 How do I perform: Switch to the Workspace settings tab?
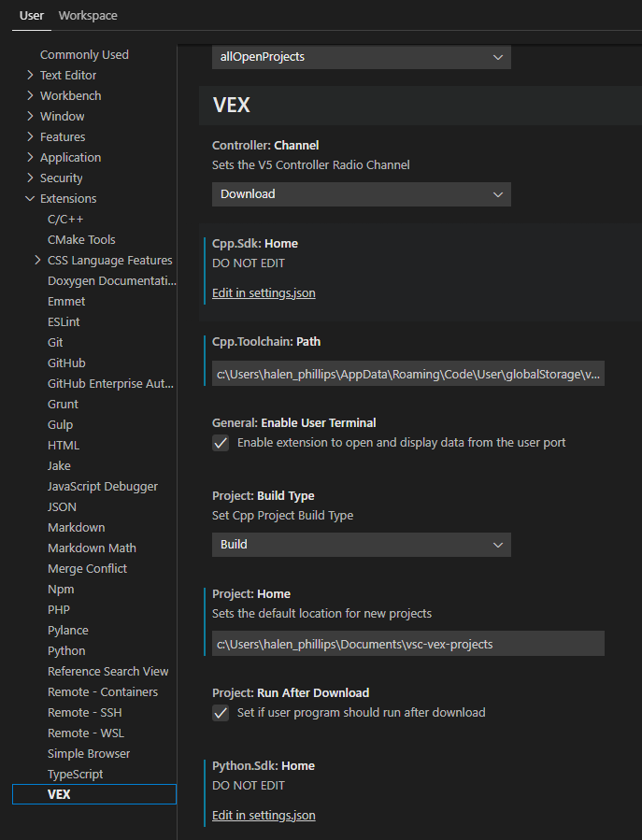click(x=88, y=16)
